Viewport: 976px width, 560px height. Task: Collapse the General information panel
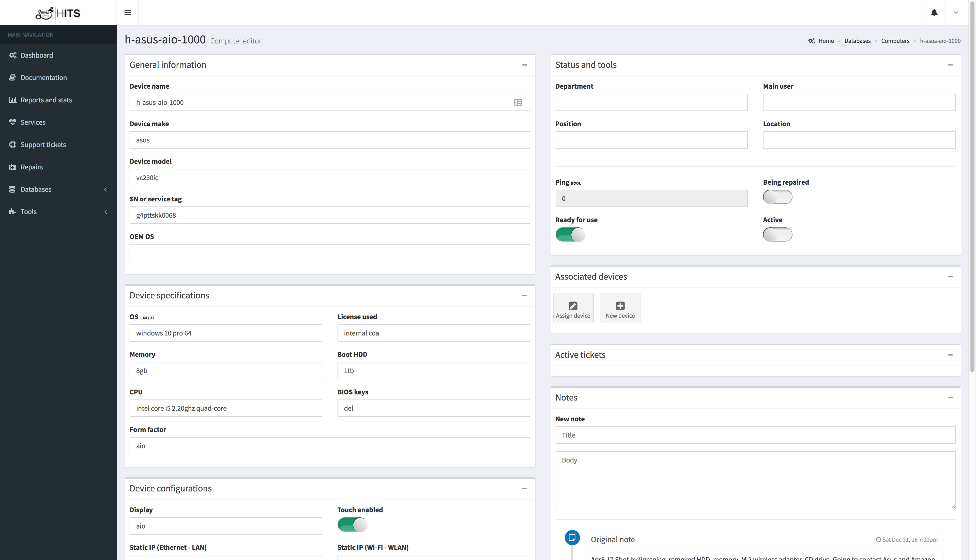tap(524, 65)
